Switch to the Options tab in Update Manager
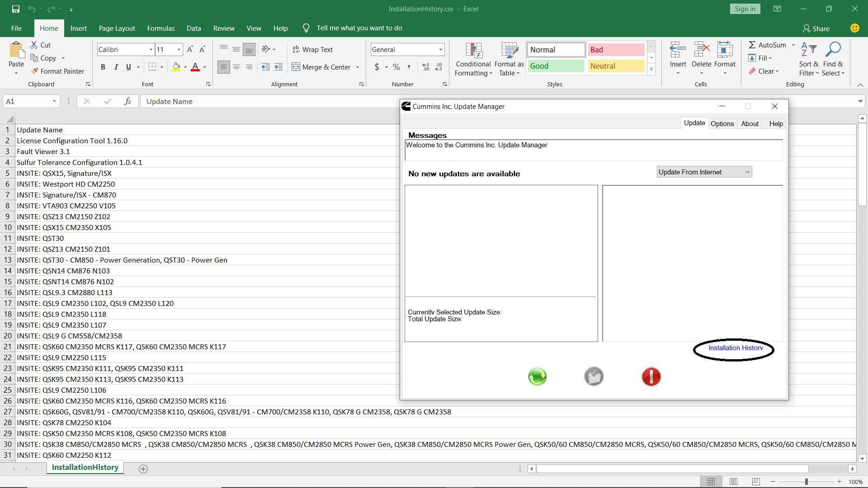The width and height of the screenshot is (868, 488). (722, 123)
